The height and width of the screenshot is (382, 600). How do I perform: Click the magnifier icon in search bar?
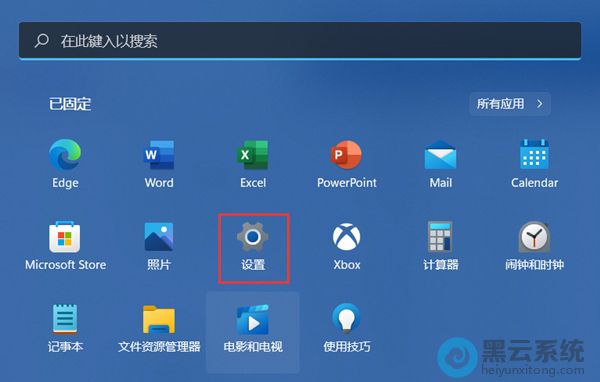point(41,41)
